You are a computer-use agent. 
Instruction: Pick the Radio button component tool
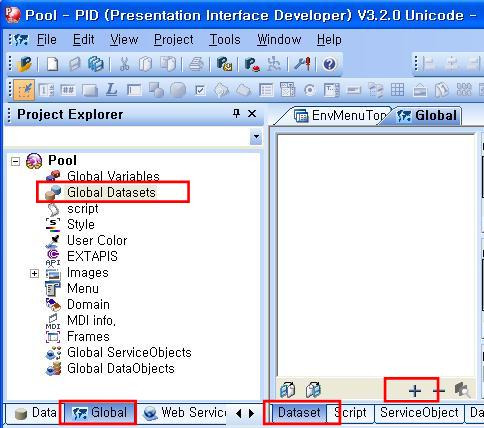point(310,90)
